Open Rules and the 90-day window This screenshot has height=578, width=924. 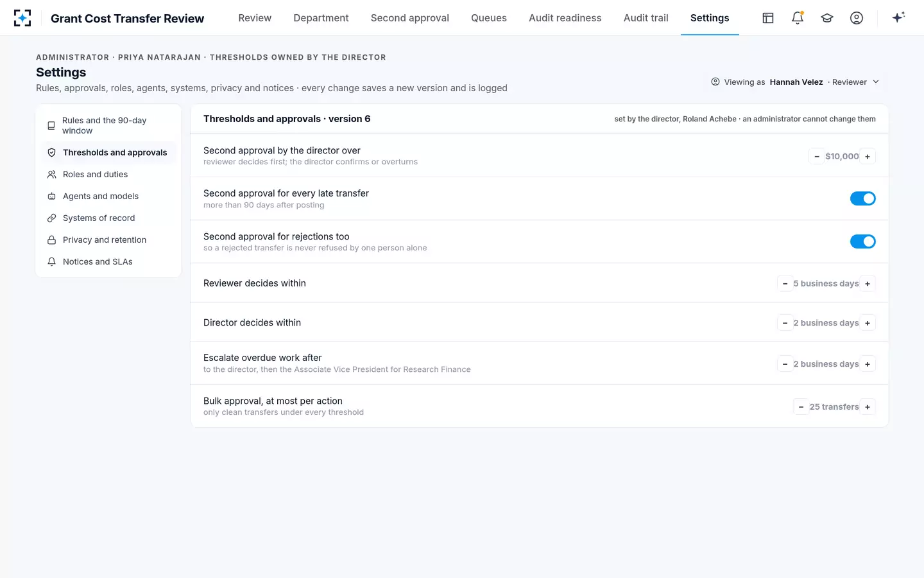click(108, 125)
